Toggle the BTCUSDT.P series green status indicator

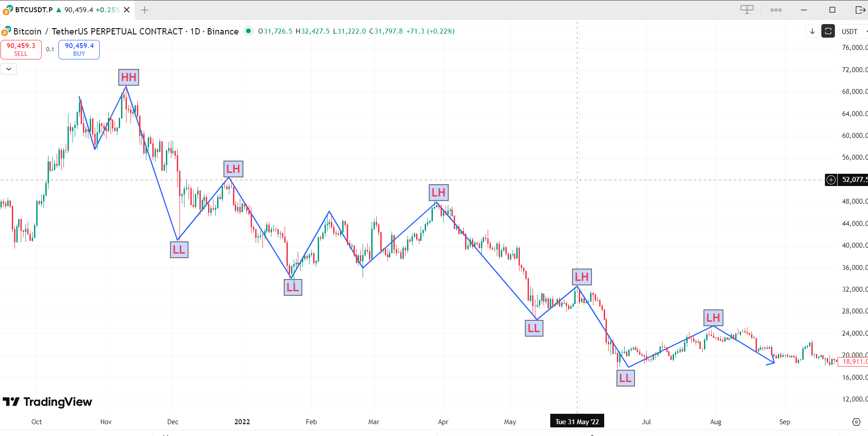point(59,9)
